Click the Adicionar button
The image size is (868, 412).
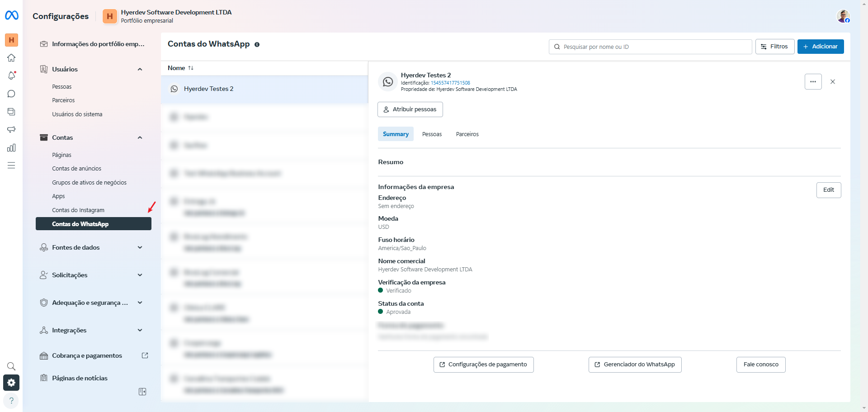pos(820,47)
